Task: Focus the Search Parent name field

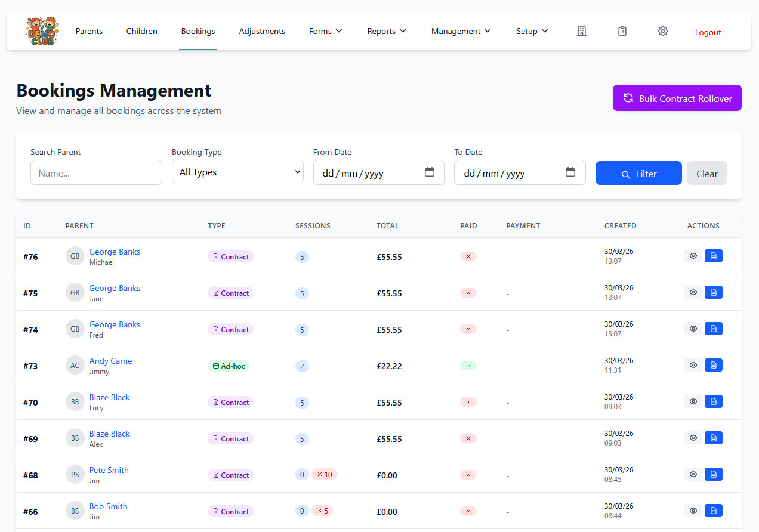Action: tap(96, 173)
